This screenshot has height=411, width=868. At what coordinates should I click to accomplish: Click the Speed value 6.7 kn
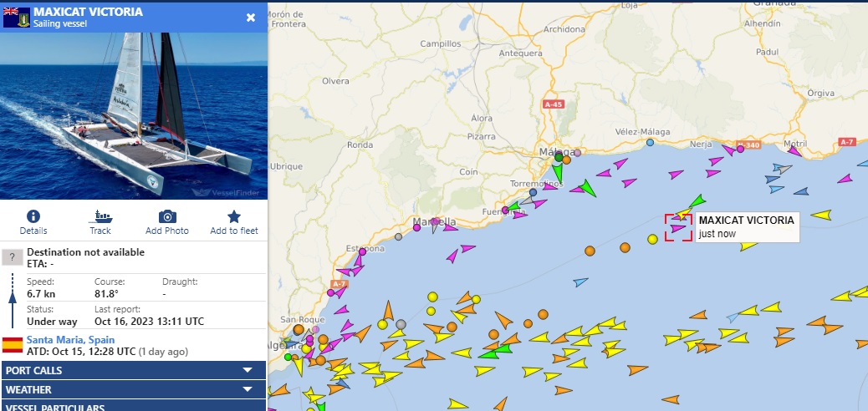[41, 294]
